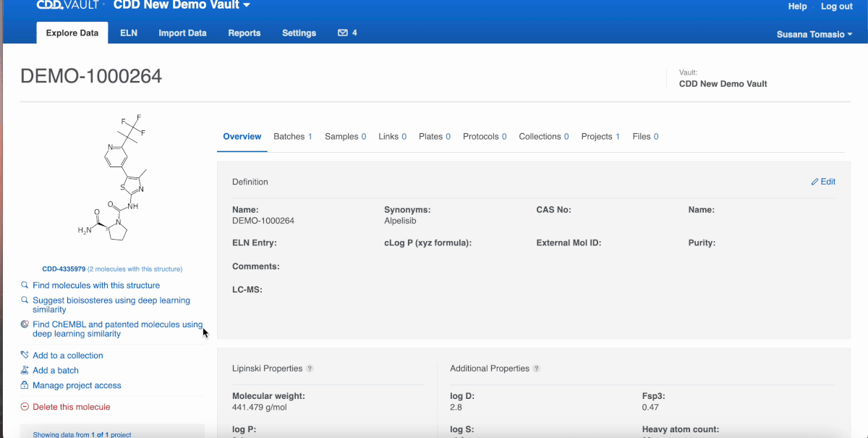Click the molecule structure image

112,179
